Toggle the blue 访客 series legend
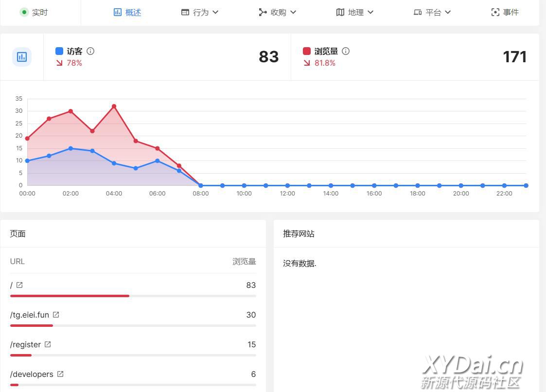The image size is (546, 392). point(59,51)
